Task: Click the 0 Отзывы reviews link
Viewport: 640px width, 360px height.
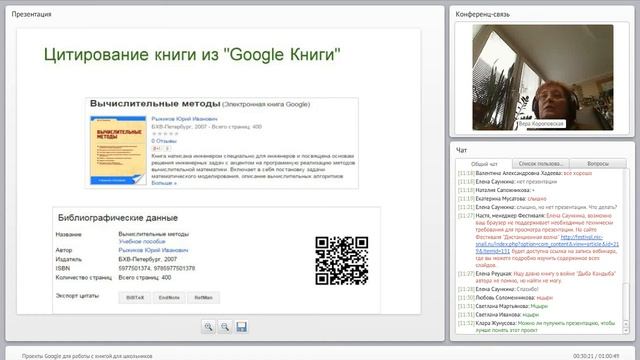Action: point(164,141)
